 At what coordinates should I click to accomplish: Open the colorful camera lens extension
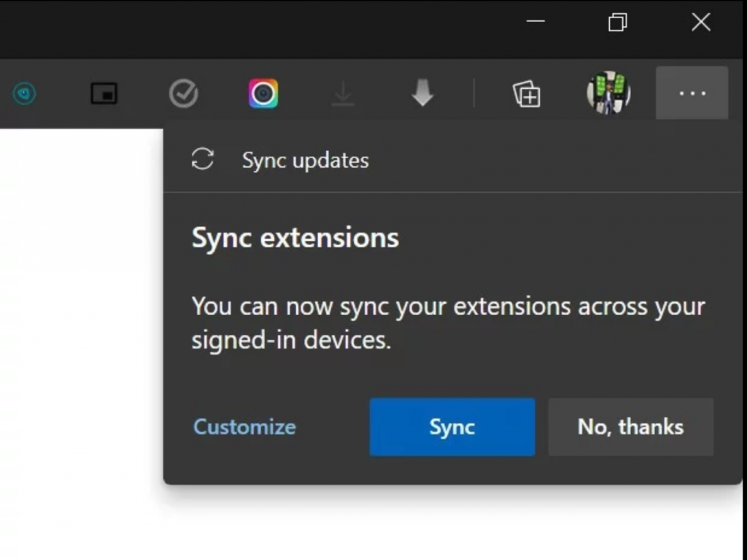pos(263,93)
